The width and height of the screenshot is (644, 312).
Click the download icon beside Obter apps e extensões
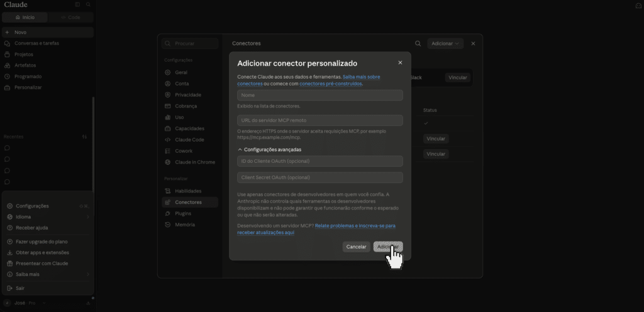tap(10, 252)
